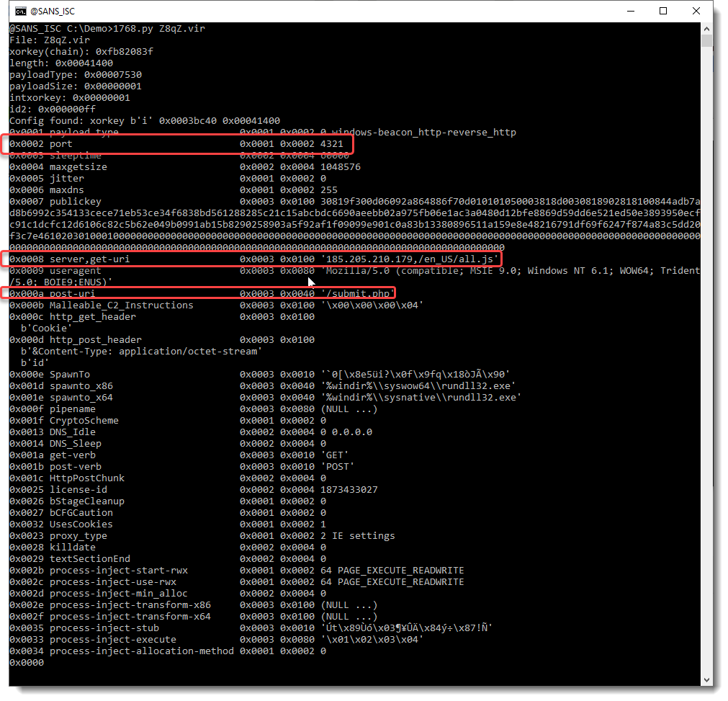The image size is (728, 701).
Task: Click the '0x000e SpawnTo' label
Action: [50, 375]
